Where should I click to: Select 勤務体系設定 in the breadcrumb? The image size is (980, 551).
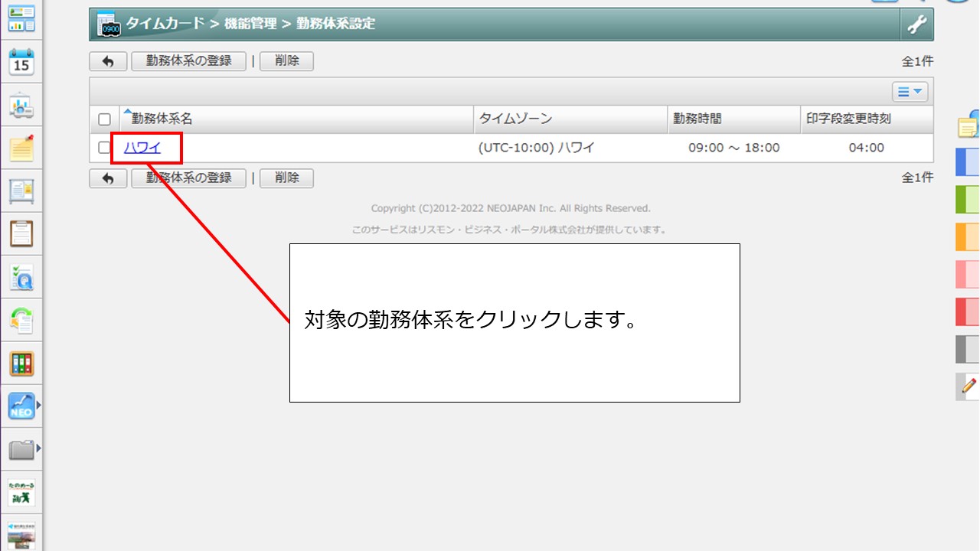tap(335, 24)
